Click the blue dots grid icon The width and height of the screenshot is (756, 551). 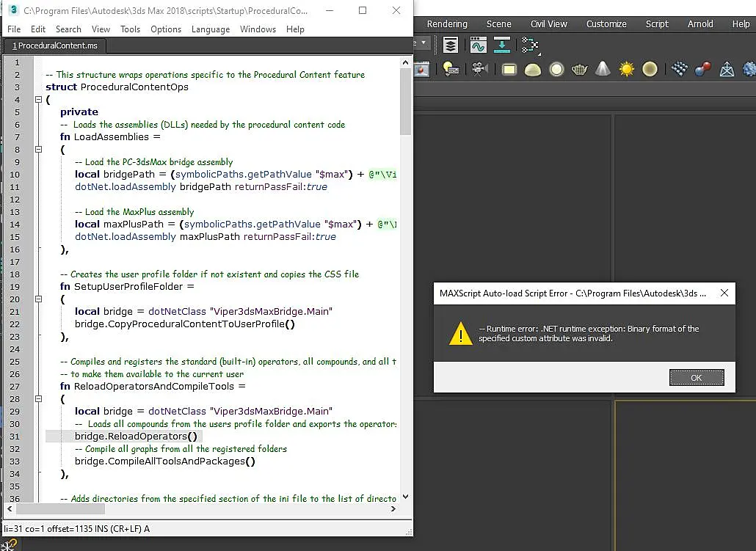pyautogui.click(x=680, y=70)
